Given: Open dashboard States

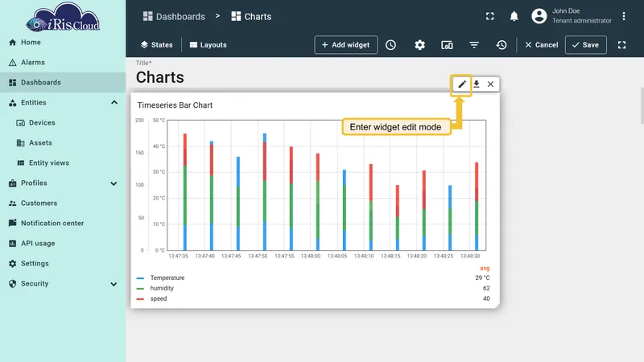Looking at the screenshot, I should click(156, 45).
